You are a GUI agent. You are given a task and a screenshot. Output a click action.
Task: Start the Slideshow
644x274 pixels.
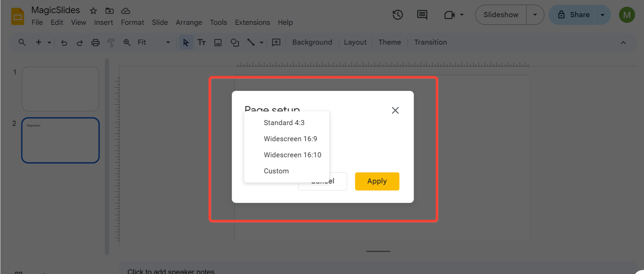[x=501, y=15]
